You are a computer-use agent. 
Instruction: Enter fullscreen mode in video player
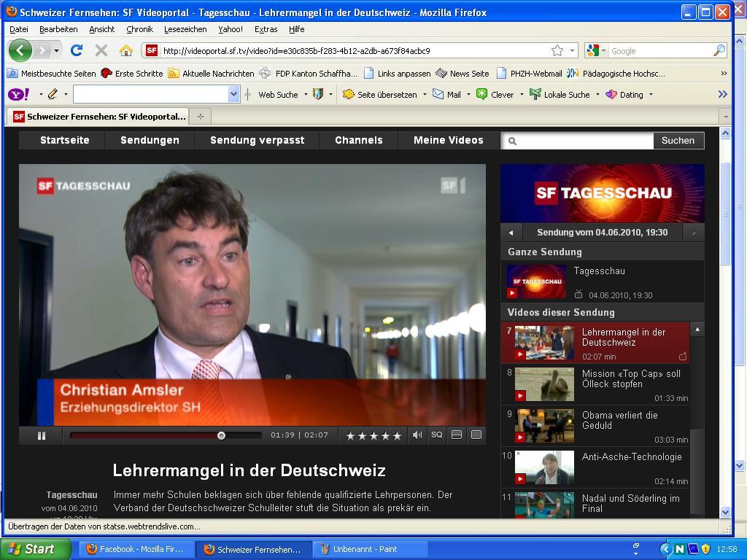476,435
